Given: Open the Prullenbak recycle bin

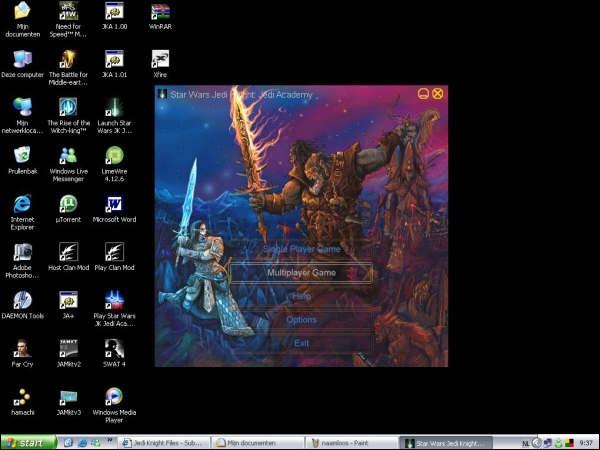Looking at the screenshot, I should 22,155.
